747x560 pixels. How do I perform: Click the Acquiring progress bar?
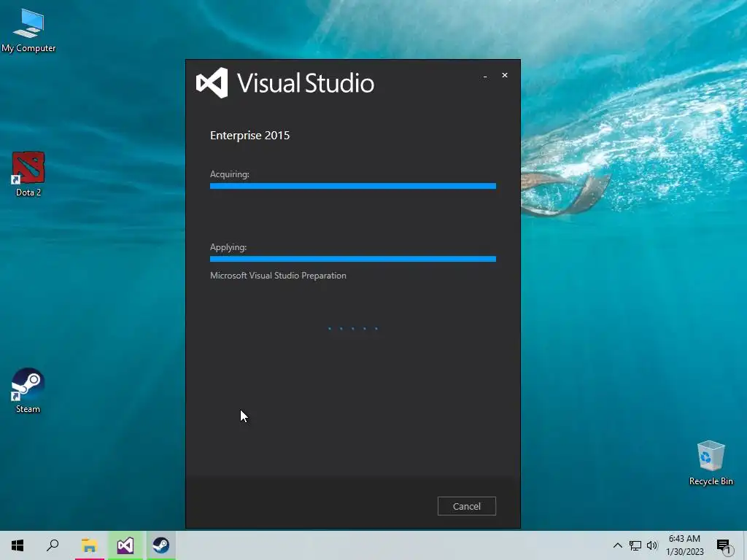(353, 186)
